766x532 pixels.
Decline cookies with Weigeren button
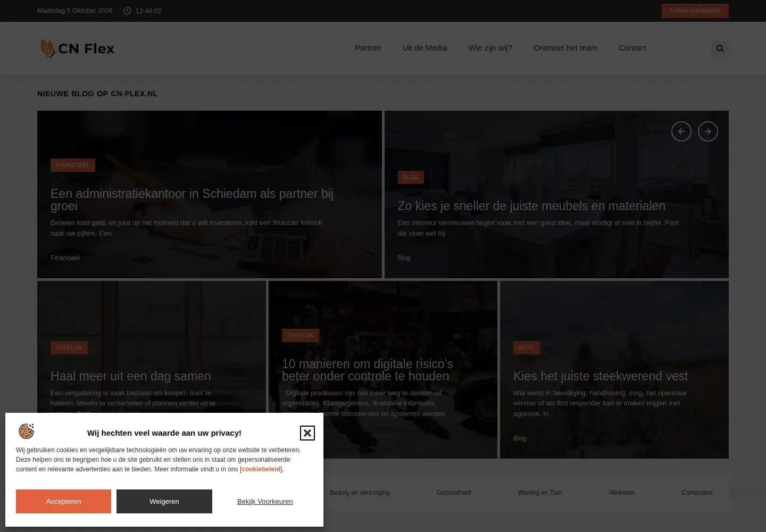pos(164,501)
